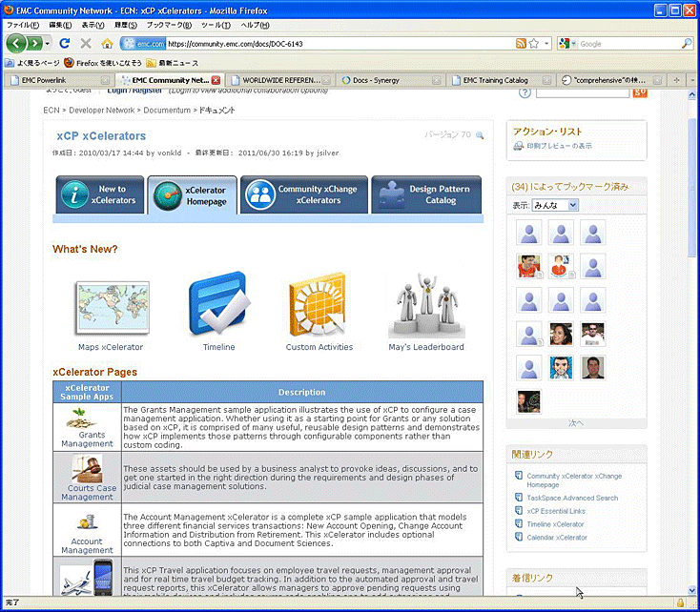This screenshot has width=700, height=612.
Task: Go to Firefox home page icon
Action: pos(107,44)
